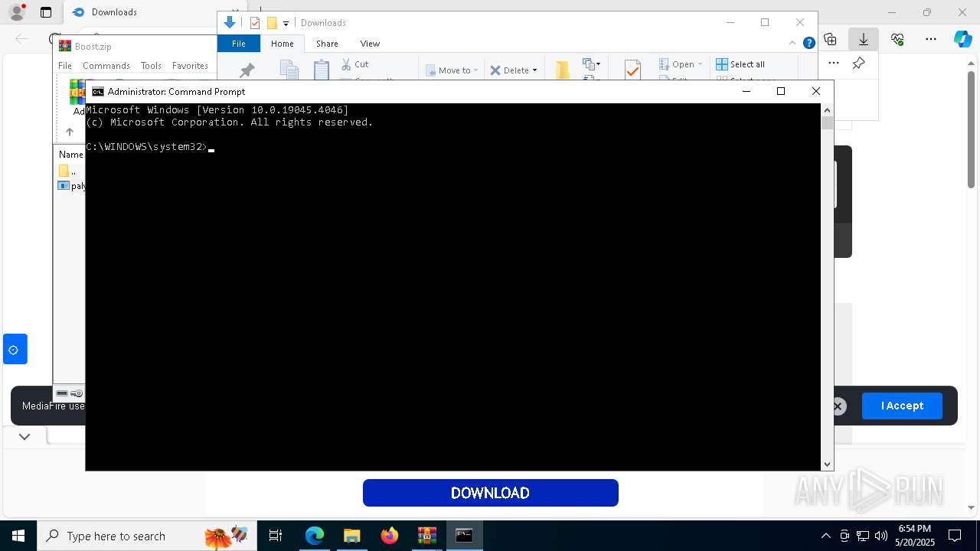Click the Properties quick access toolbar icon

click(256, 23)
